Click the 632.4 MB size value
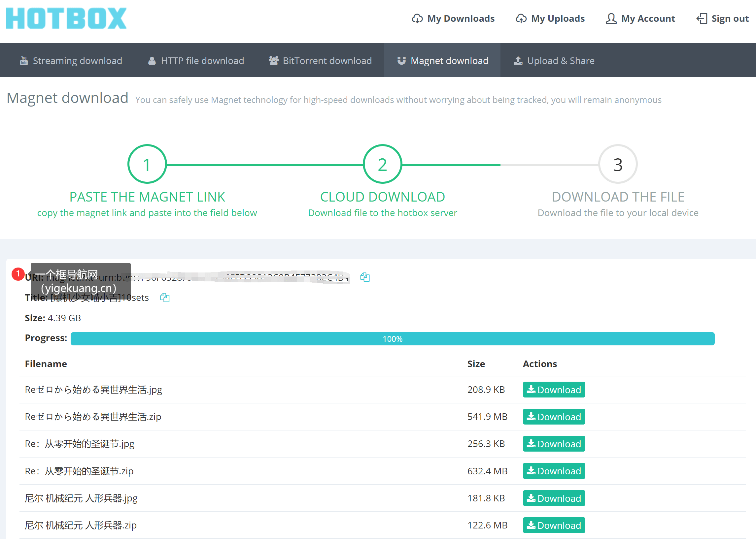 (x=487, y=471)
